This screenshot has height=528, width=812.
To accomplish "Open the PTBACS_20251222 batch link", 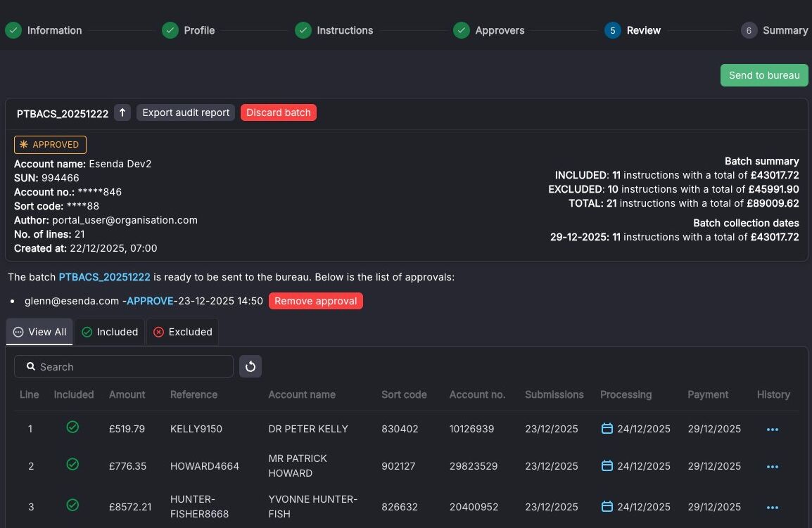I will (104, 277).
